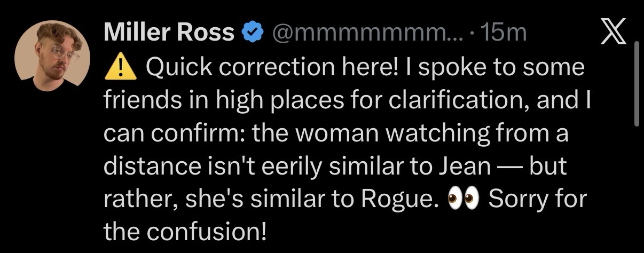Click the eyes emoji in the post
The width and height of the screenshot is (644, 253).
(464, 200)
